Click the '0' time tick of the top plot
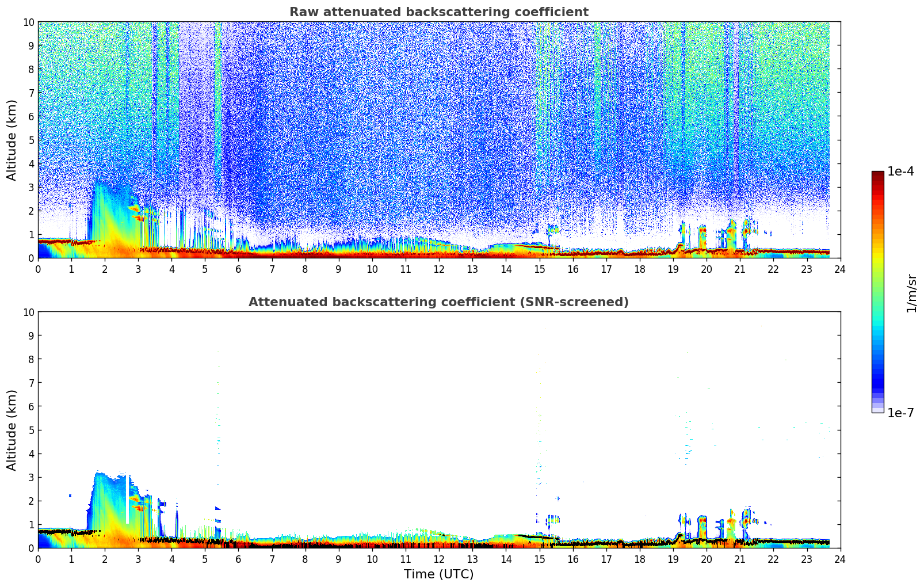This screenshot has width=924, height=587. [x=38, y=269]
